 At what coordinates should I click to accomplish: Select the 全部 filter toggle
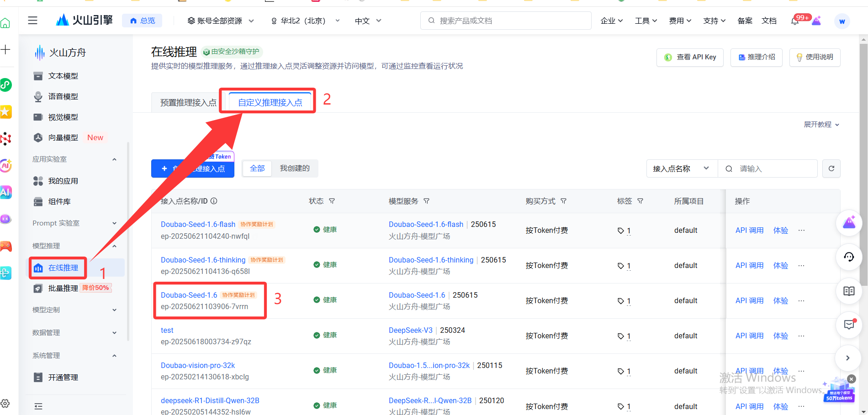(x=257, y=168)
